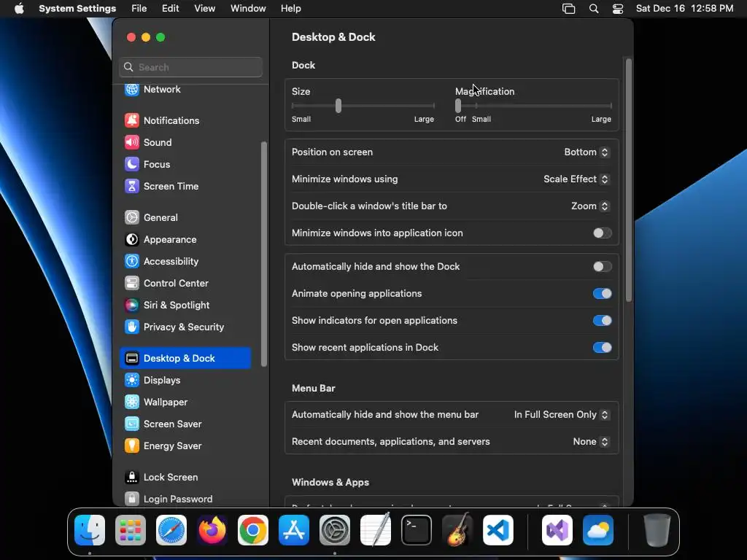747x560 pixels.
Task: Select Displays in the sidebar
Action: coord(185,381)
